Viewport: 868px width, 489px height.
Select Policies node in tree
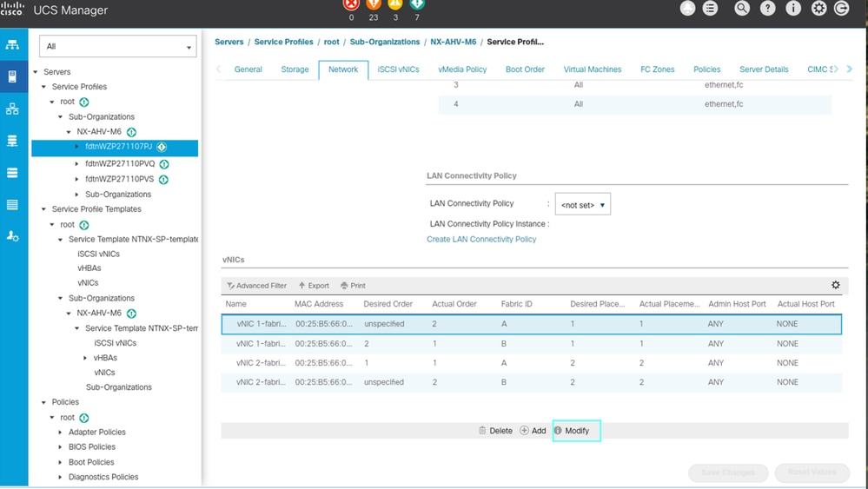[65, 402]
